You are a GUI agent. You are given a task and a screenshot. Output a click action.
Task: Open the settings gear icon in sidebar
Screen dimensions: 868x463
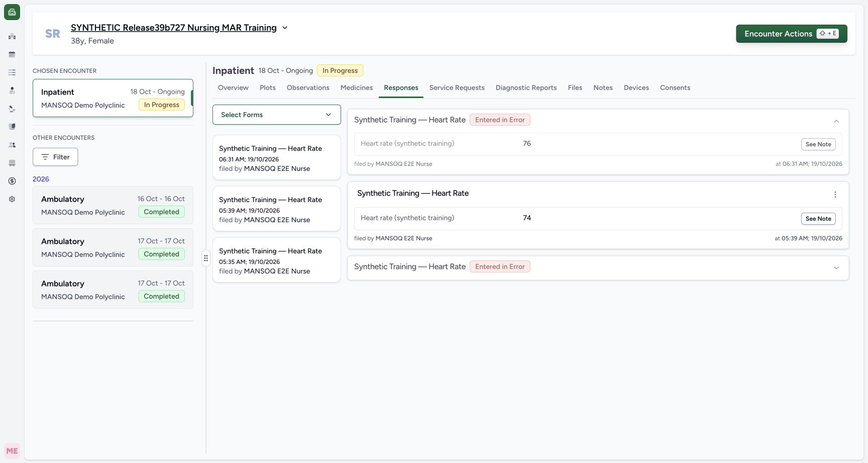pos(12,199)
